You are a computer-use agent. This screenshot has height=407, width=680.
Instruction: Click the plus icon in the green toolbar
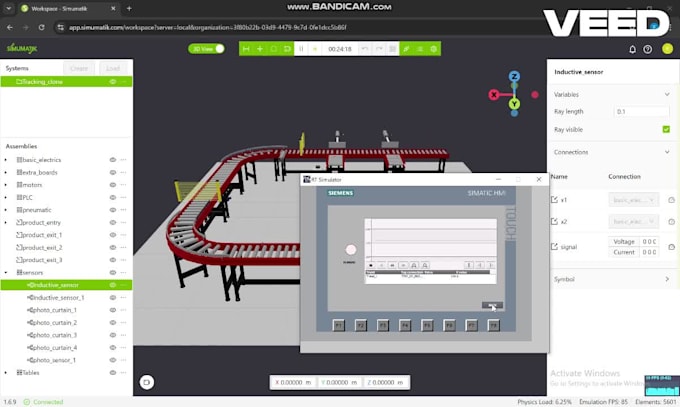[260, 49]
